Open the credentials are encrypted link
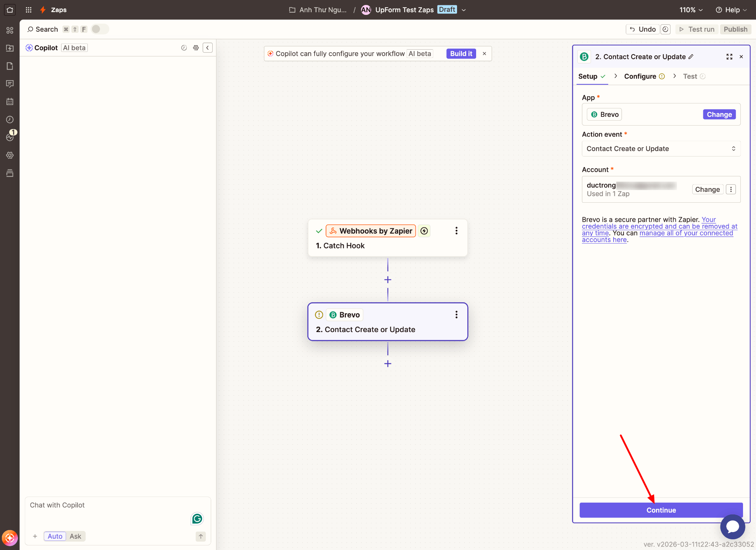 coord(659,226)
